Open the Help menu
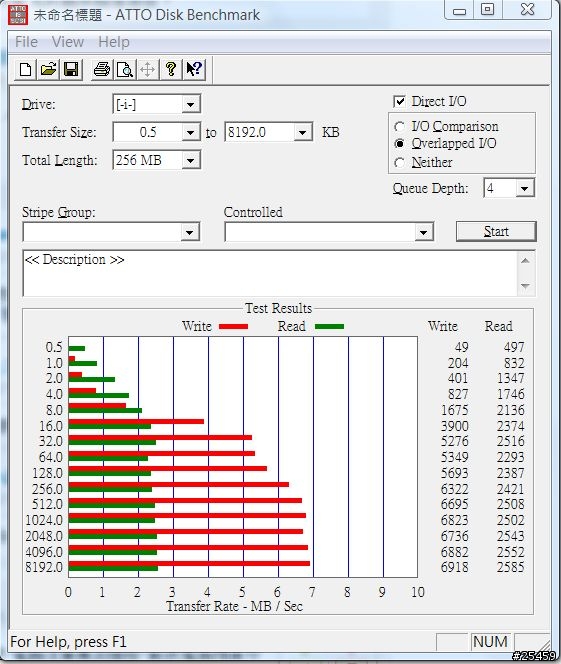 pos(113,42)
